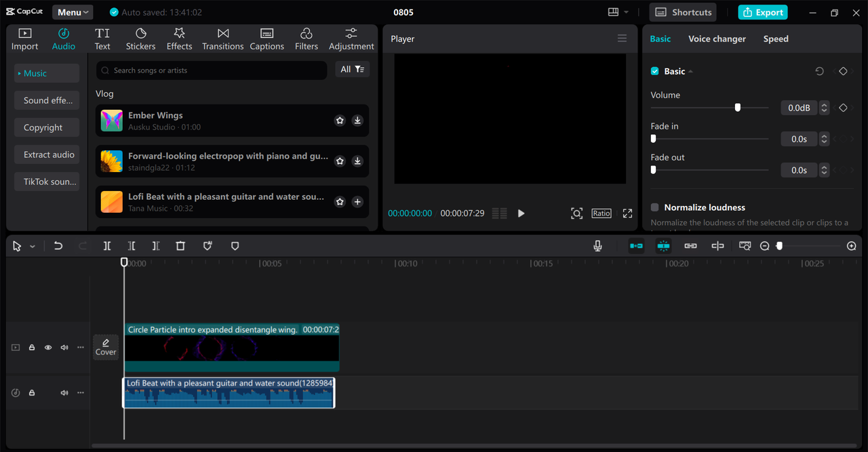Select the Extract audio category
The height and width of the screenshot is (452, 868).
47,155
